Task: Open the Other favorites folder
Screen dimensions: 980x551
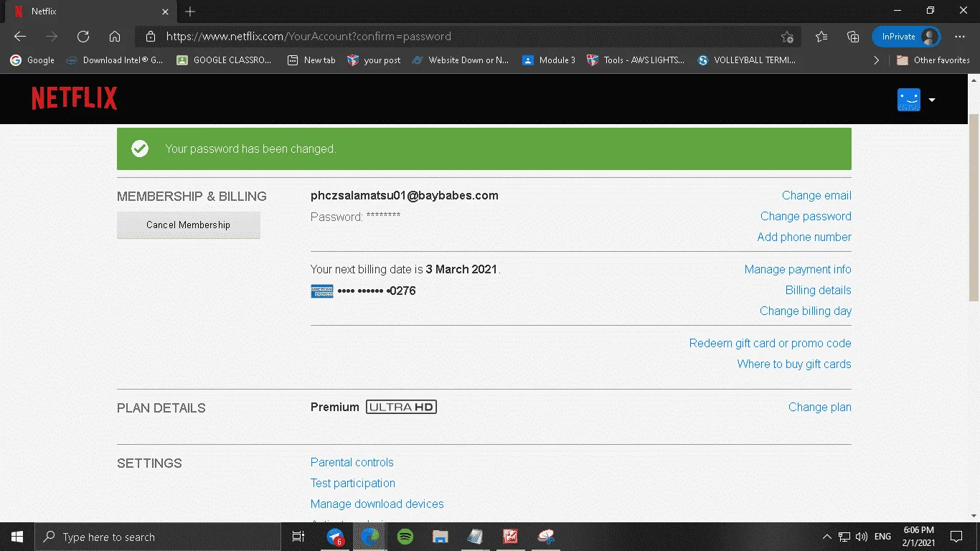Action: [933, 60]
